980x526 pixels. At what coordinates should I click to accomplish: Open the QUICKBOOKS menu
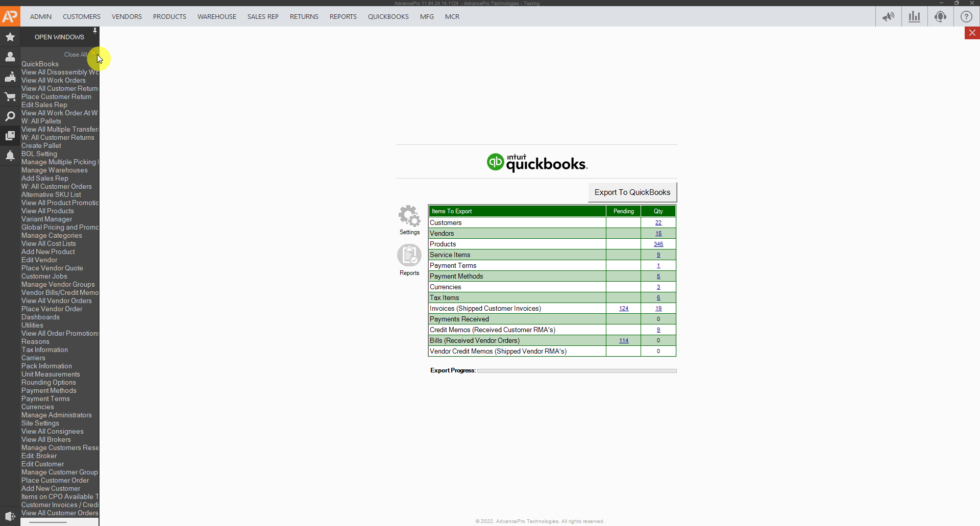coord(388,16)
